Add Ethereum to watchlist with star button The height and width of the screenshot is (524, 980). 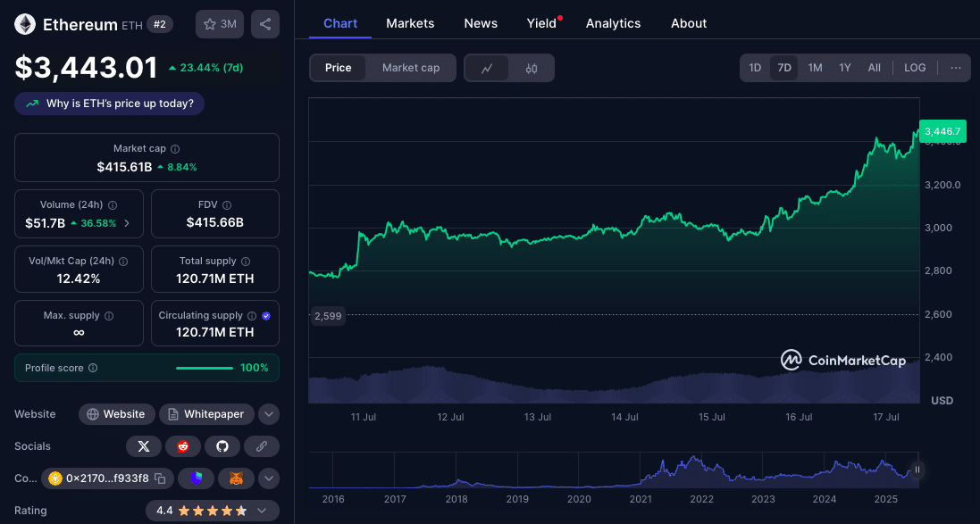pos(220,24)
